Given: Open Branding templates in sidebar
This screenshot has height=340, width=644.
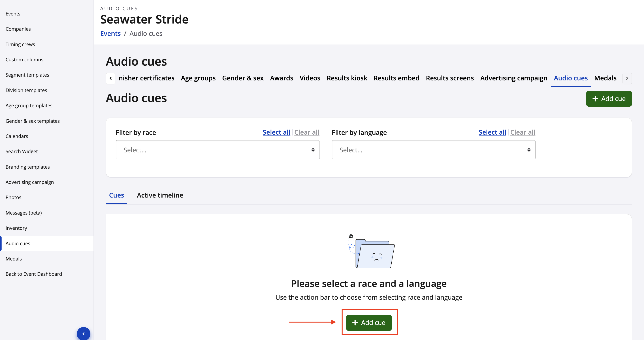Looking at the screenshot, I should point(28,167).
